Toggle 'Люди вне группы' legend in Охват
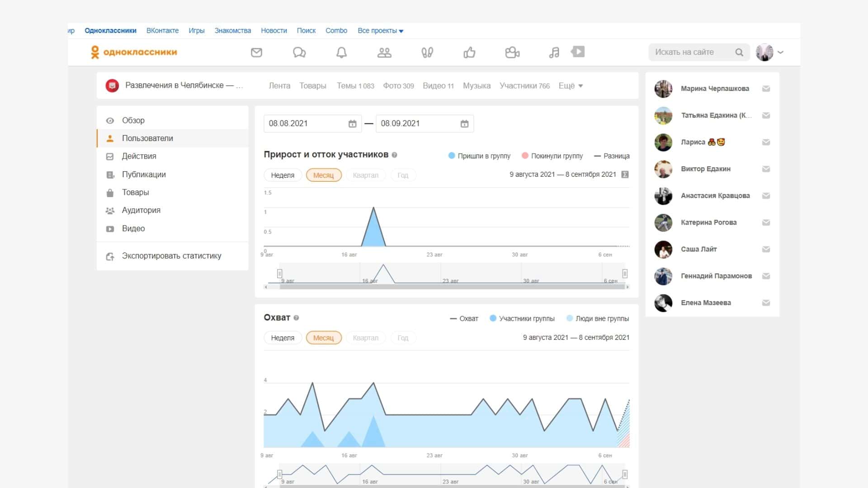Image resolution: width=868 pixels, height=488 pixels. pyautogui.click(x=598, y=319)
